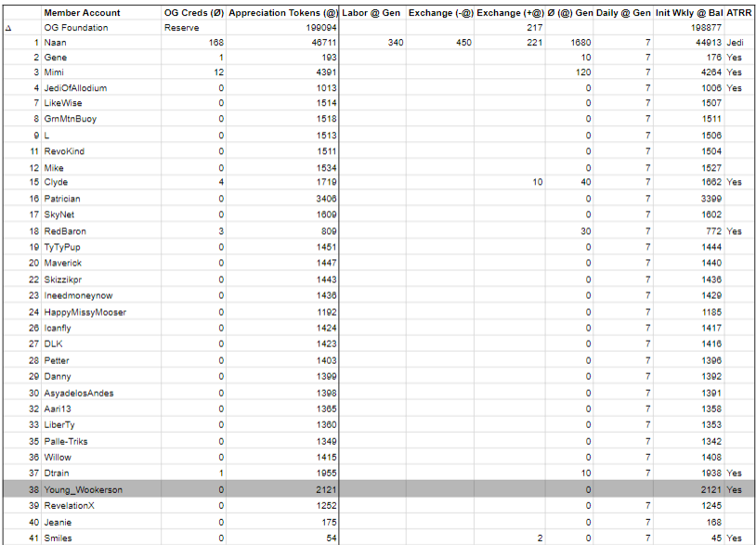Click the 'Ineedmoneynow' cell
The height and width of the screenshot is (545, 756).
(x=78, y=296)
